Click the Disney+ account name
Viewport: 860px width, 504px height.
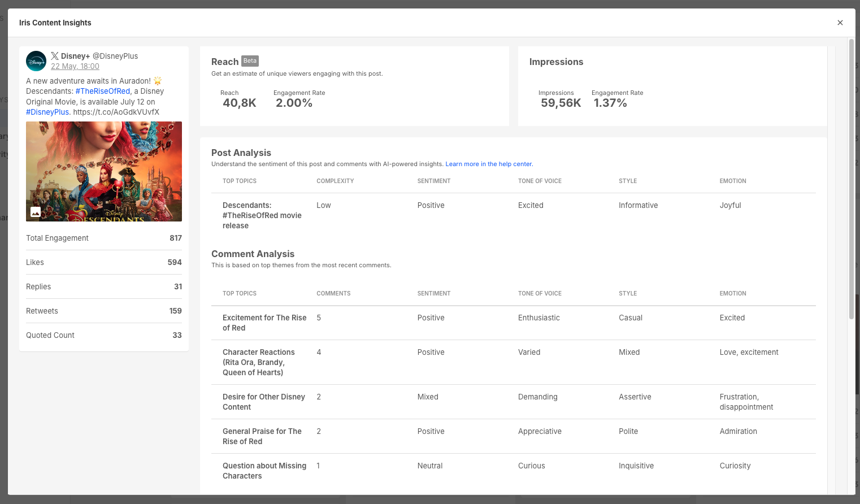[x=75, y=56]
